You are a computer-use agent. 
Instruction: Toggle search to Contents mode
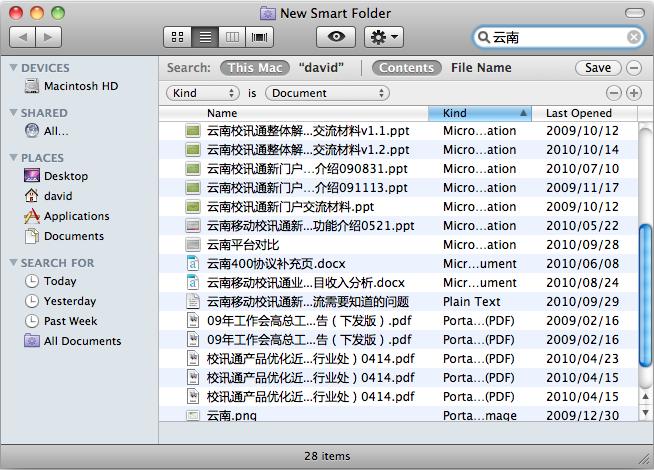point(407,68)
